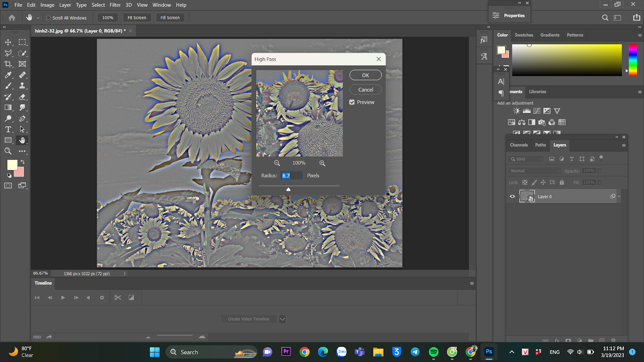The height and width of the screenshot is (362, 644).
Task: Select the Move tool
Action: click(x=8, y=42)
